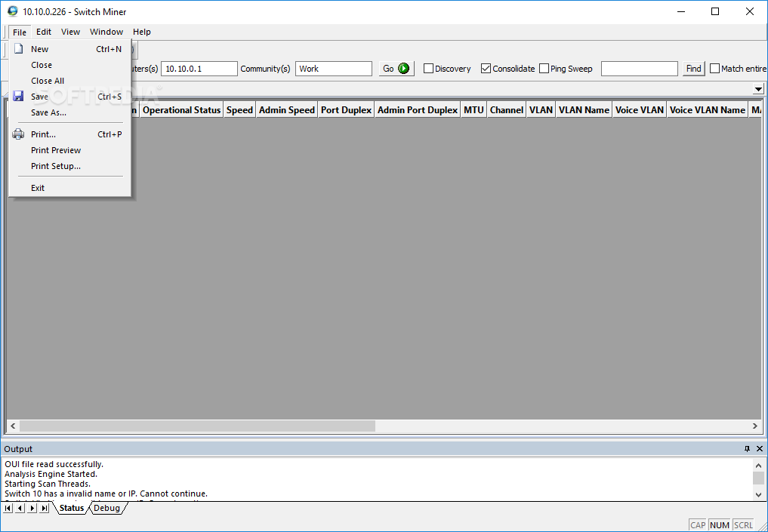Image resolution: width=768 pixels, height=532 pixels.
Task: Click the Voice VLAN column header
Action: (639, 110)
